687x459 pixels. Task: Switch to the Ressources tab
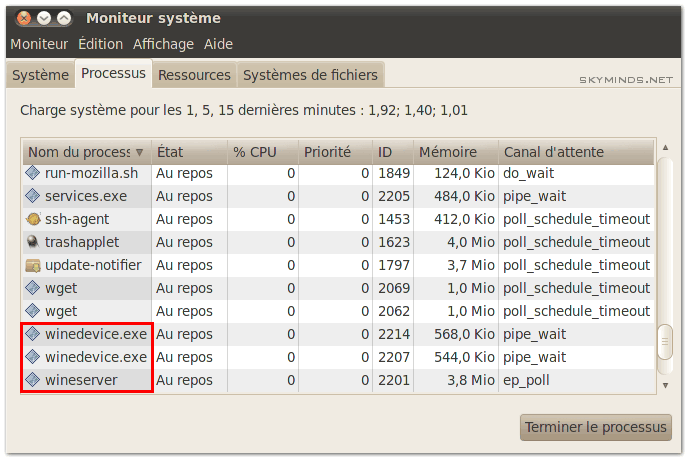click(x=194, y=75)
